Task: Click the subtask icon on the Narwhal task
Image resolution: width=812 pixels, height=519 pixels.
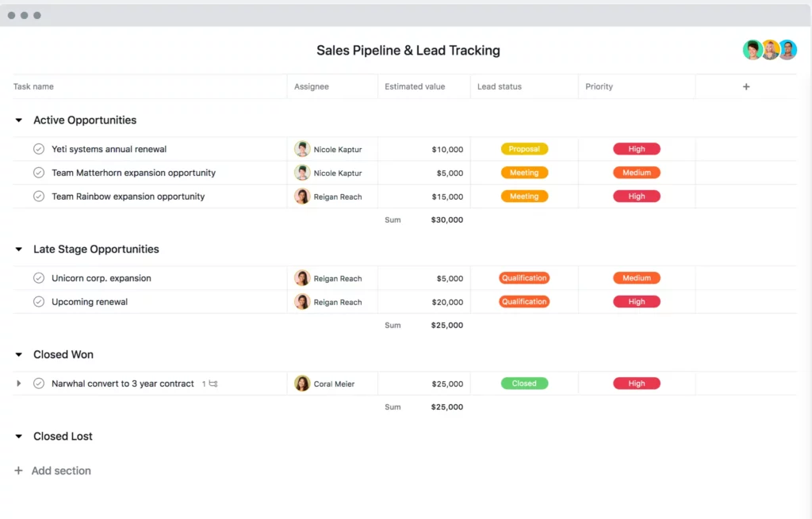Action: [213, 384]
